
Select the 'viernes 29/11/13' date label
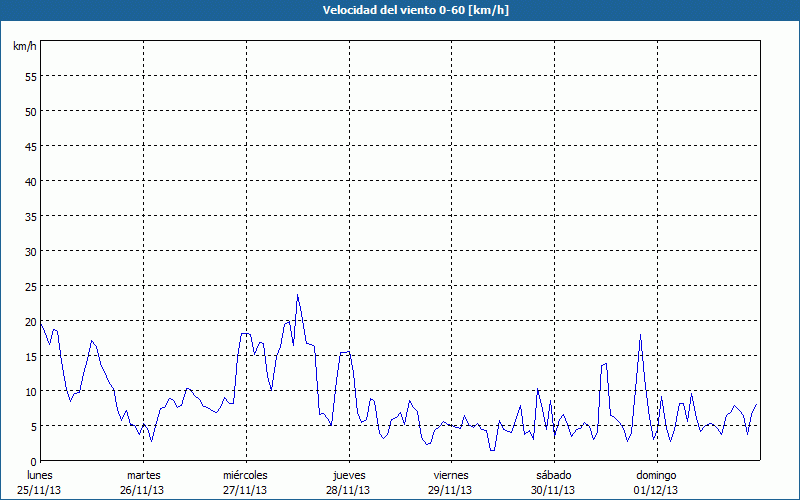pyautogui.click(x=451, y=482)
